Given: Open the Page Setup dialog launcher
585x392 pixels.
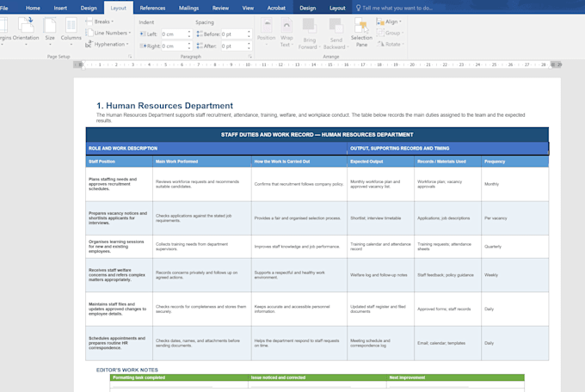Looking at the screenshot, I should pos(130,57).
